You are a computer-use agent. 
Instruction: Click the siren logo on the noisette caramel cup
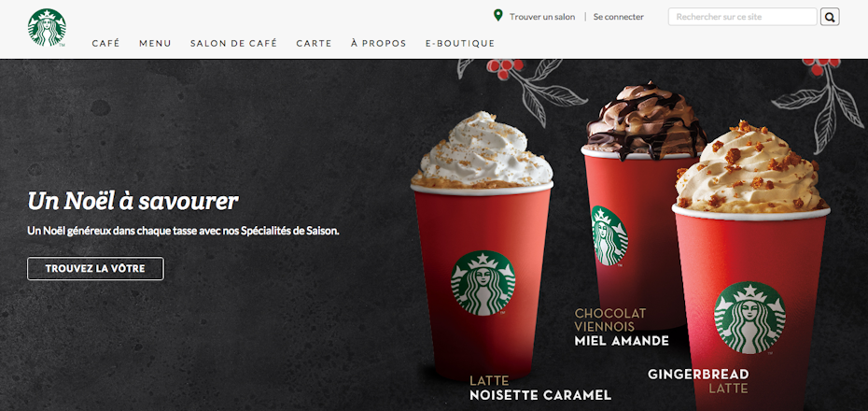(x=483, y=283)
